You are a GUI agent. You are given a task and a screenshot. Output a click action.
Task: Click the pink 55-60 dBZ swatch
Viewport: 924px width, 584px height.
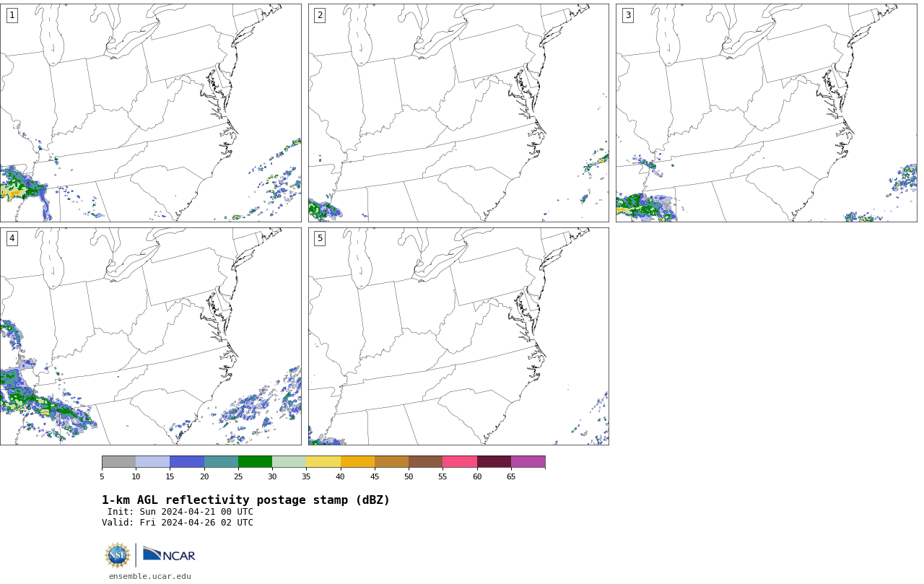click(460, 462)
